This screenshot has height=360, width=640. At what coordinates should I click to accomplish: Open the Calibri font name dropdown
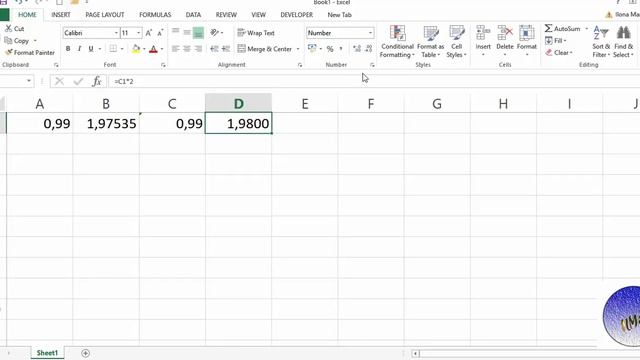click(x=116, y=33)
